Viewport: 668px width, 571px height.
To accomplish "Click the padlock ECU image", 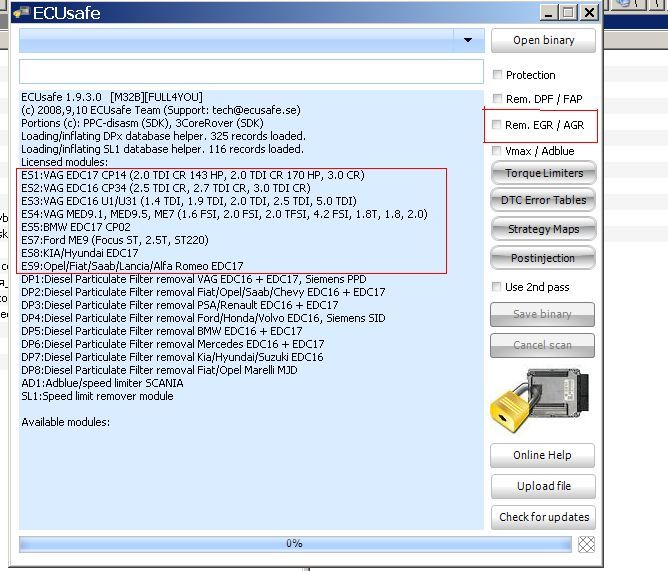I will tap(540, 401).
